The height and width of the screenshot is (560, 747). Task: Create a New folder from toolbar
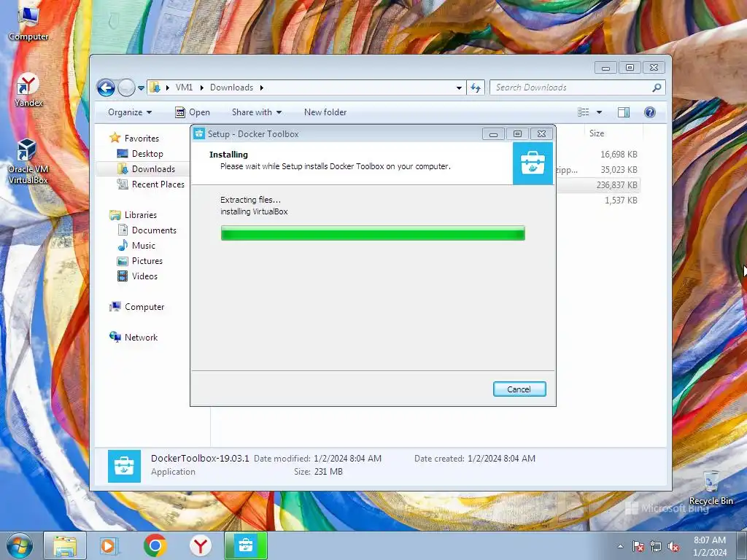tap(325, 112)
